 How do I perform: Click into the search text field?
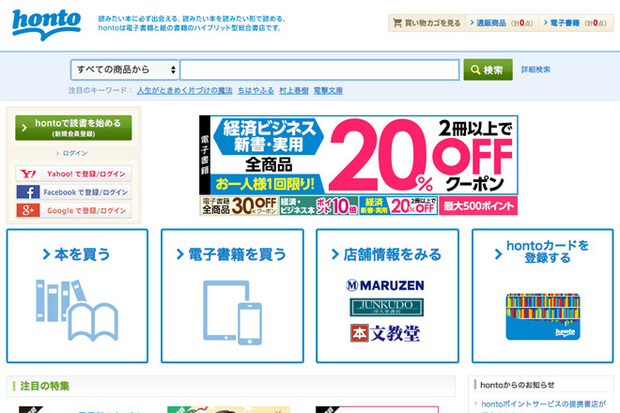coord(319,70)
